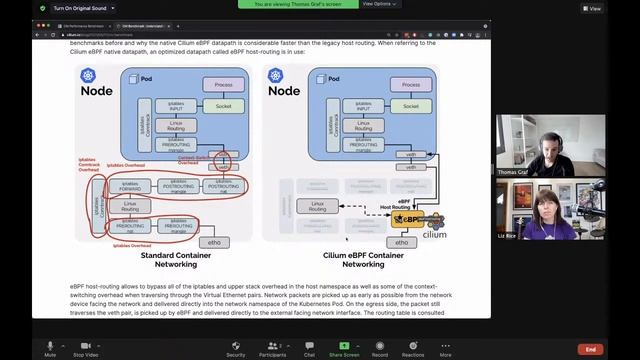The height and width of the screenshot is (360, 640).
Task: Open the View Options dropdown
Action: point(379,4)
